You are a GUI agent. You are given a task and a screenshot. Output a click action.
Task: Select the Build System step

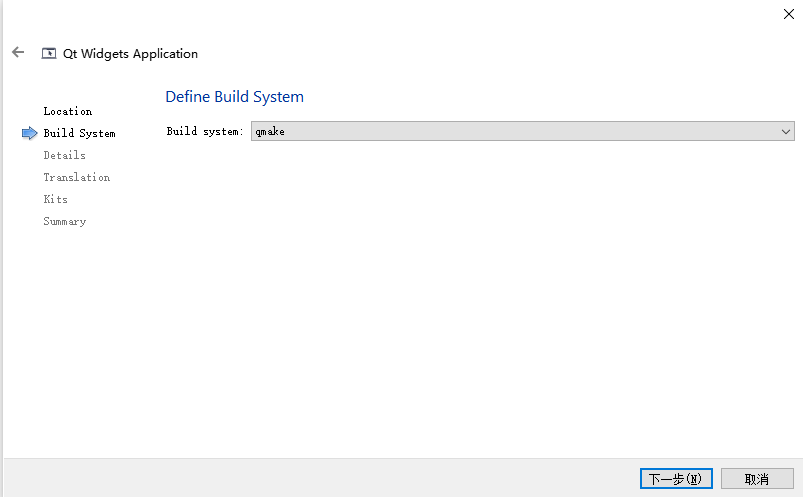pos(79,133)
